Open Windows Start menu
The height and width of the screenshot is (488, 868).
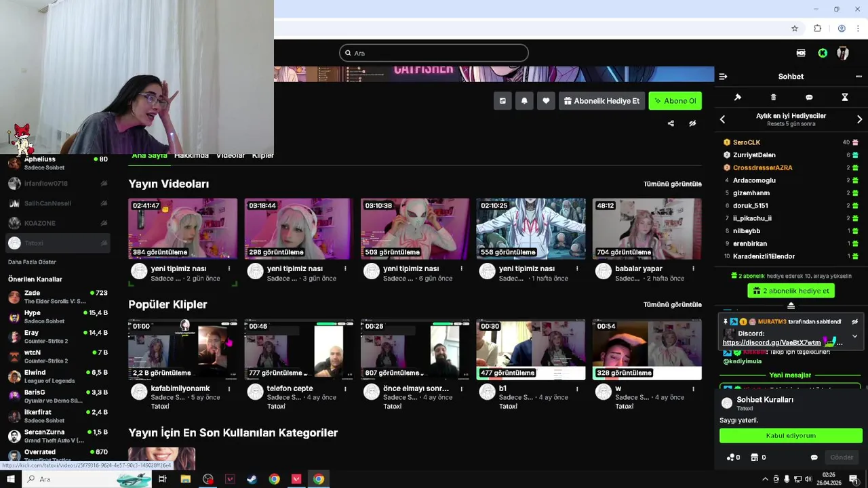coord(11,479)
